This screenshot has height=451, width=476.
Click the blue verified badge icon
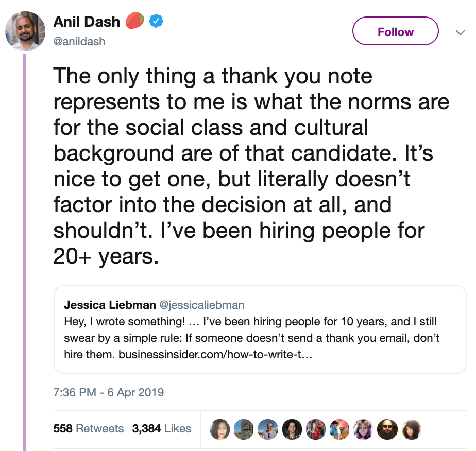tap(156, 21)
